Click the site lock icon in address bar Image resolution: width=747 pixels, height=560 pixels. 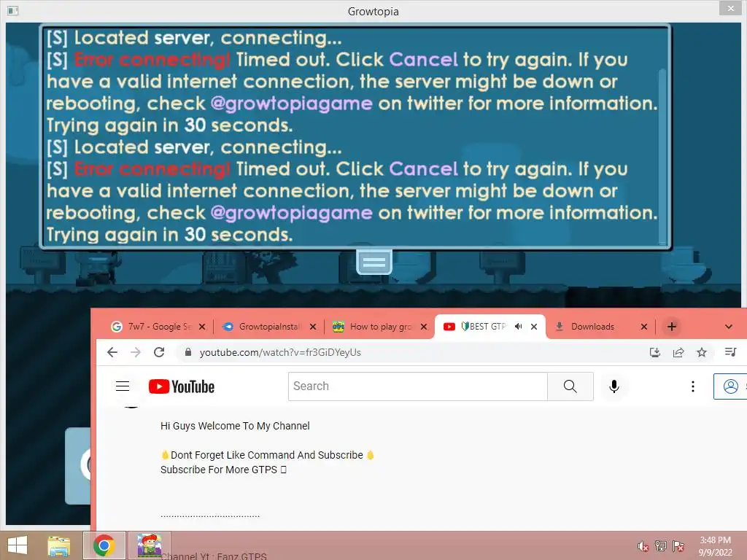point(188,352)
